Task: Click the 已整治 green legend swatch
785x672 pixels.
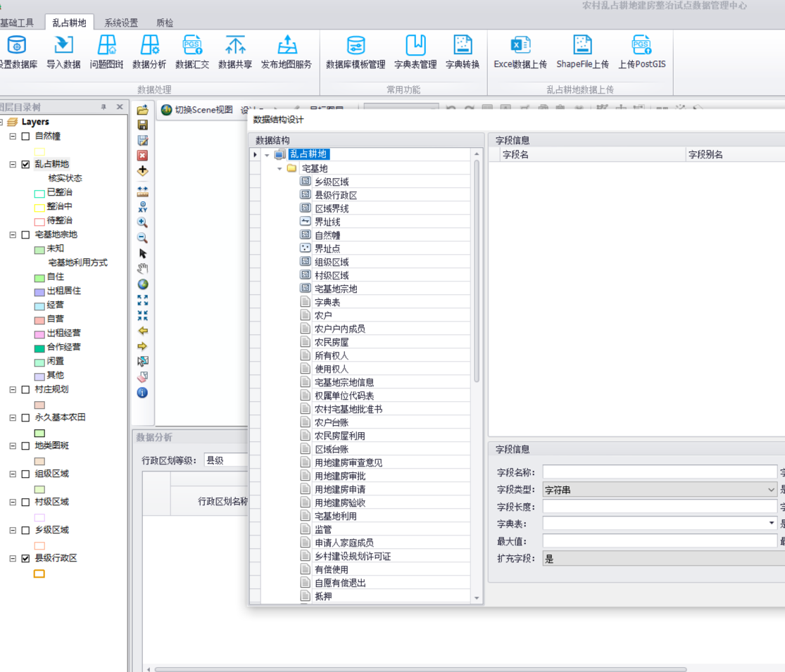Action: [x=39, y=194]
